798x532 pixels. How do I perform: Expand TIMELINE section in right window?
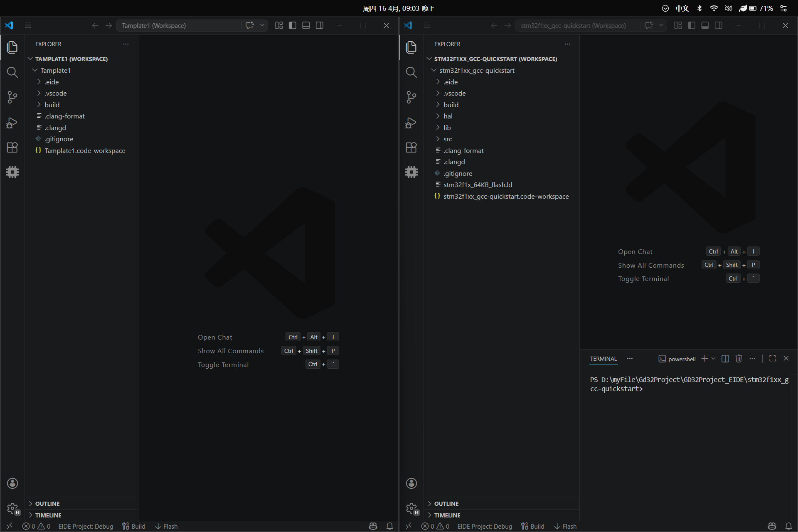pos(447,515)
